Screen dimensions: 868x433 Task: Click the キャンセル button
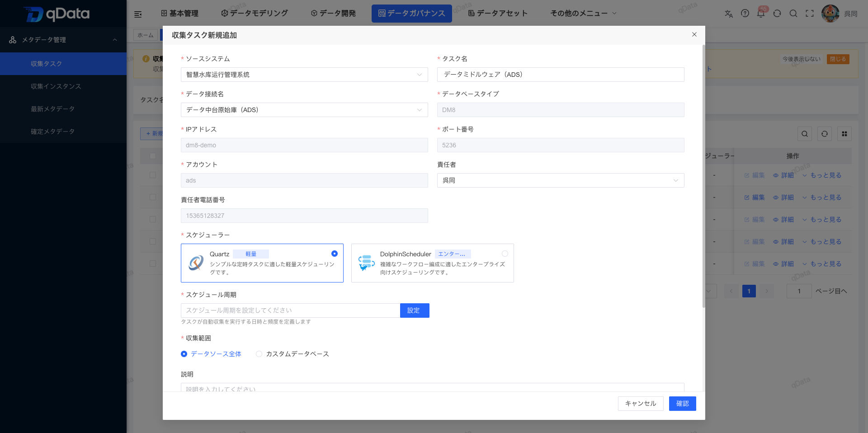pyautogui.click(x=641, y=404)
